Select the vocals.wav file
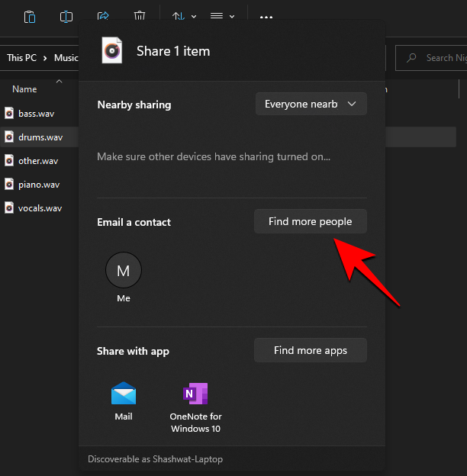 pos(40,208)
